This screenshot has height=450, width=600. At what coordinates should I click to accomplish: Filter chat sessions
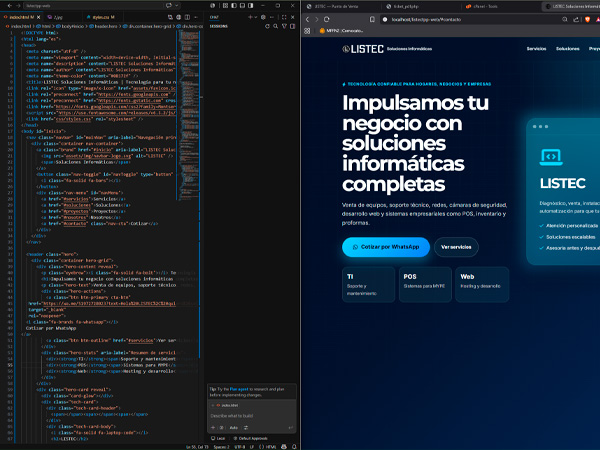coord(284,26)
